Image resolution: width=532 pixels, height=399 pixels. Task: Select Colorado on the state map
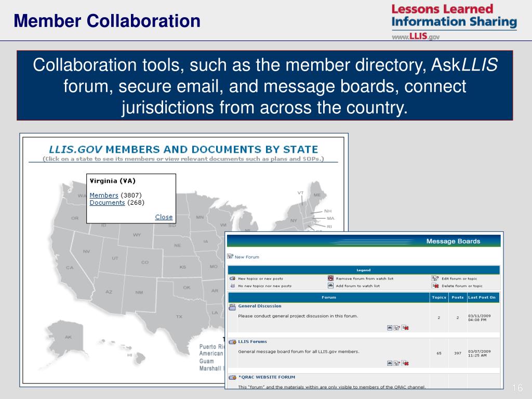(x=145, y=262)
